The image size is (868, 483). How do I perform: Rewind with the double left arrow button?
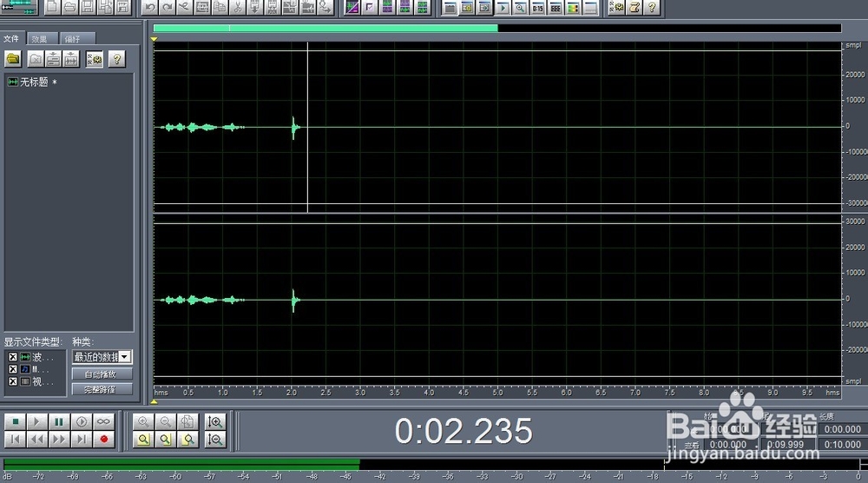37,440
